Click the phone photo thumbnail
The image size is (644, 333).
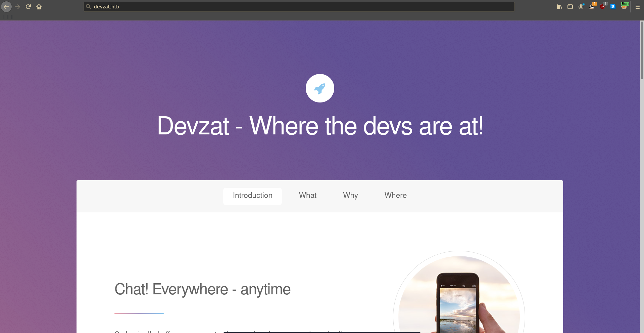459,295
